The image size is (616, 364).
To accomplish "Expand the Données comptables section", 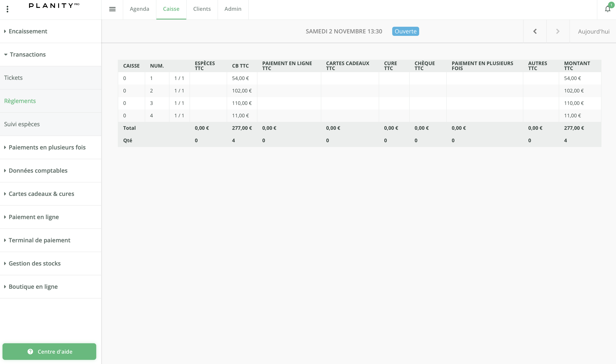I will [x=38, y=171].
